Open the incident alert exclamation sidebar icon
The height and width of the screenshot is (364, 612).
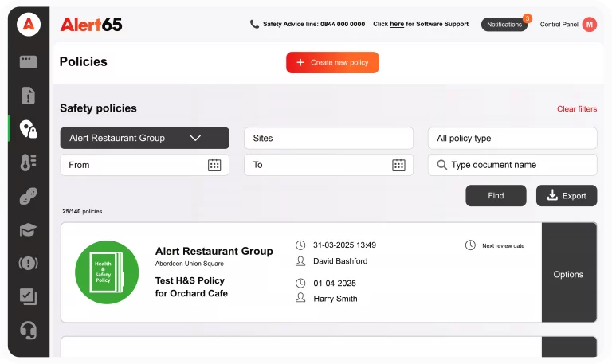point(28,264)
